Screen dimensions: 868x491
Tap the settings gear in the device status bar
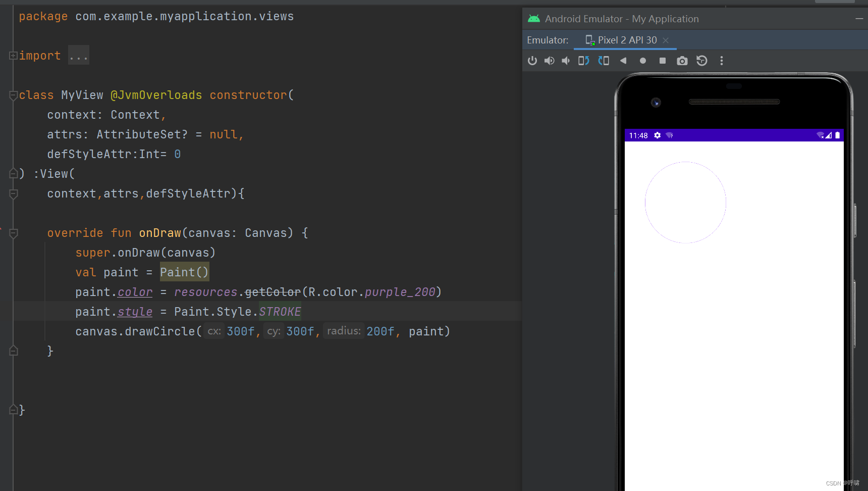[657, 135]
